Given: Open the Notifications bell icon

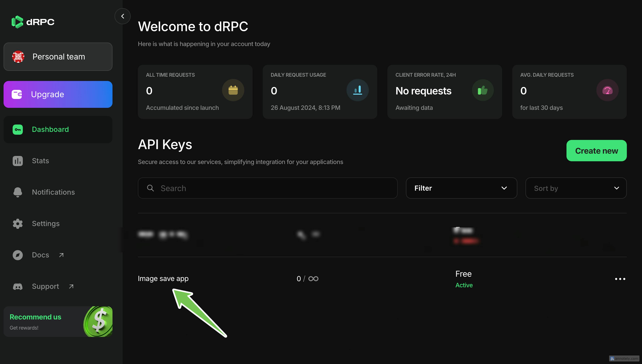Looking at the screenshot, I should (18, 192).
